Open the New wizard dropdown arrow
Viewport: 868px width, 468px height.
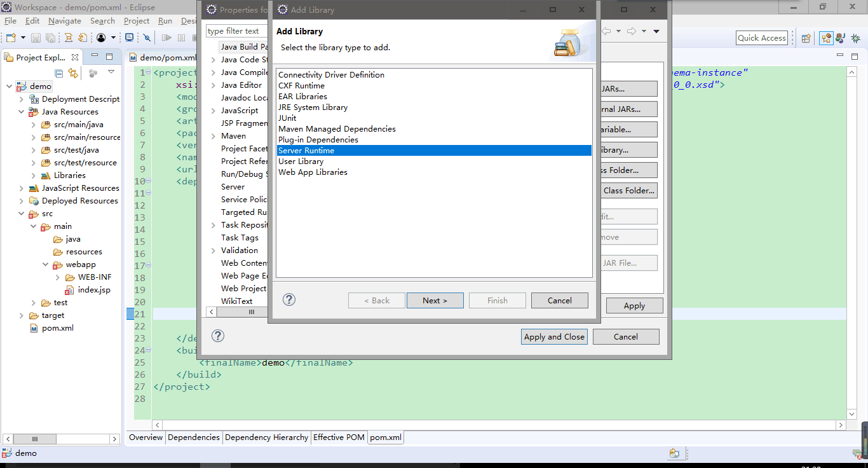(22, 38)
